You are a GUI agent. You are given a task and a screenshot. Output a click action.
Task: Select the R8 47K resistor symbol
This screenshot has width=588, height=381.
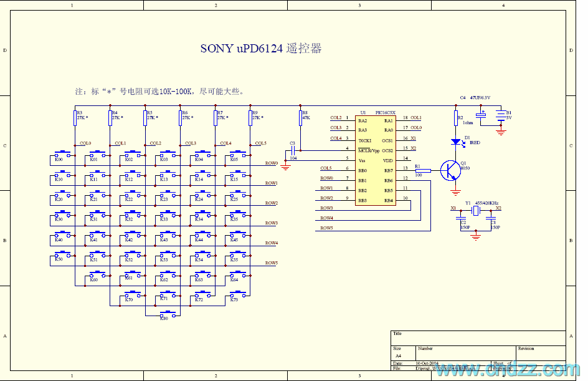(x=300, y=118)
